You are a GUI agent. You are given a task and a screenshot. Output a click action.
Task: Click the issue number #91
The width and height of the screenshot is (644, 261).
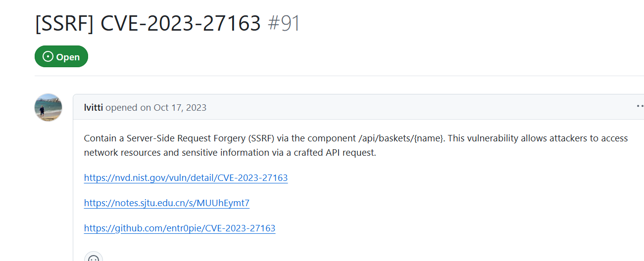coord(284,23)
